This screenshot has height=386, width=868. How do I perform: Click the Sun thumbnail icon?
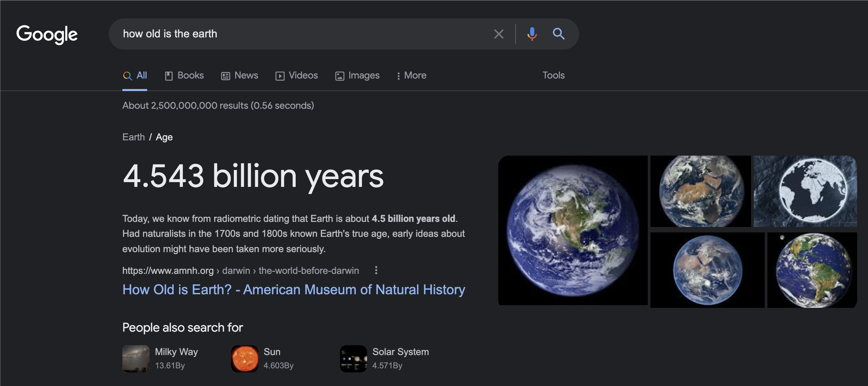(x=245, y=359)
